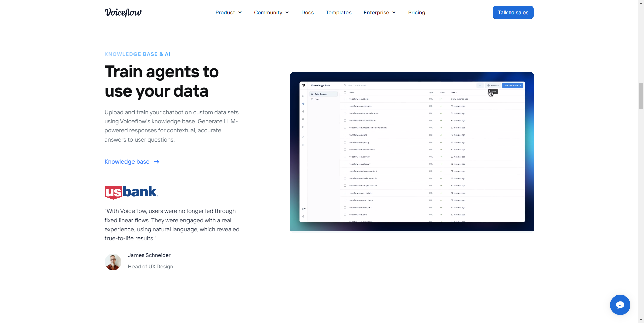This screenshot has width=644, height=323.
Task: Click the Voiceflow logo in the header
Action: coord(123,12)
